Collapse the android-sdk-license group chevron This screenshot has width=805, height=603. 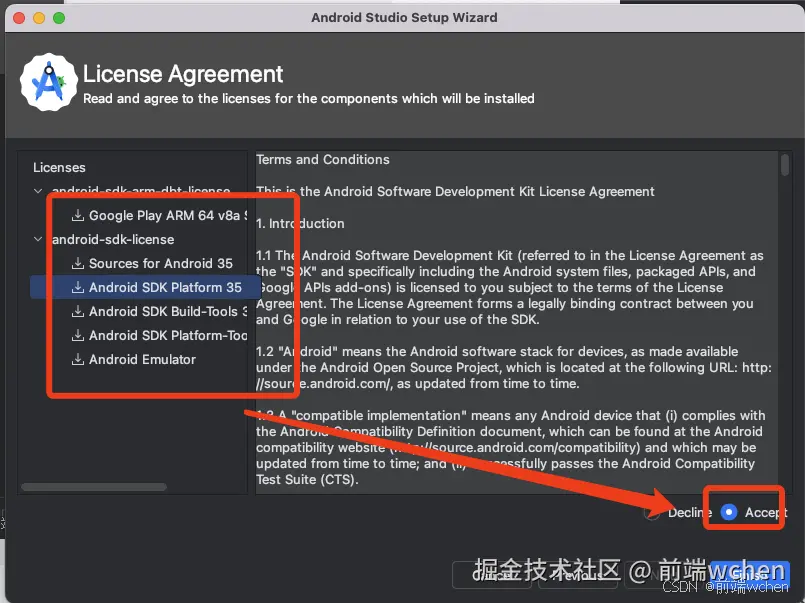[x=38, y=239]
